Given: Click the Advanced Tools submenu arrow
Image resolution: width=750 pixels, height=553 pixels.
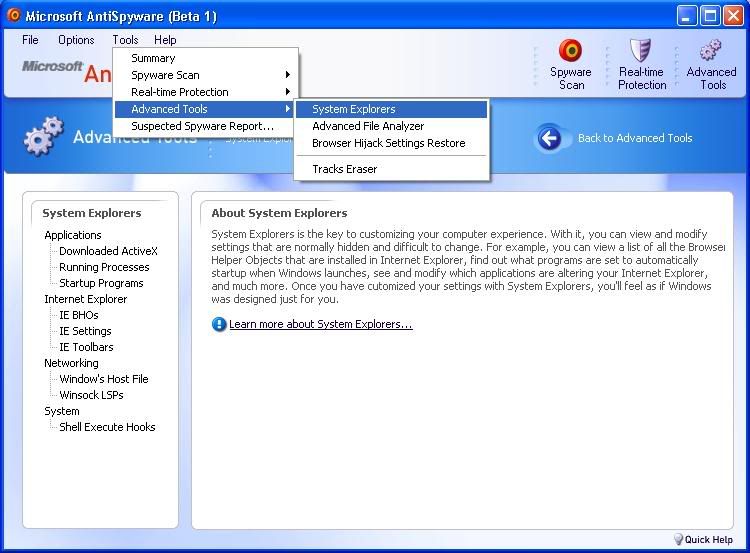Looking at the screenshot, I should pos(287,109).
